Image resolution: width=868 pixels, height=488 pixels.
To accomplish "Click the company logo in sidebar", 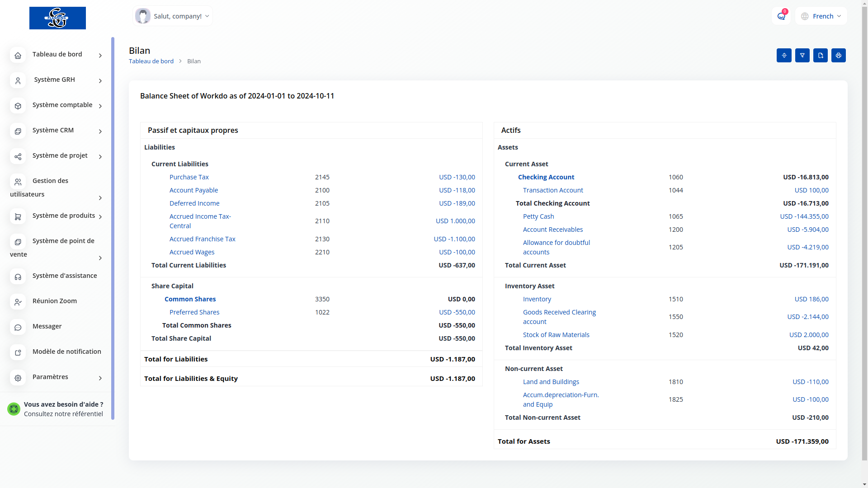I will coord(57,18).
